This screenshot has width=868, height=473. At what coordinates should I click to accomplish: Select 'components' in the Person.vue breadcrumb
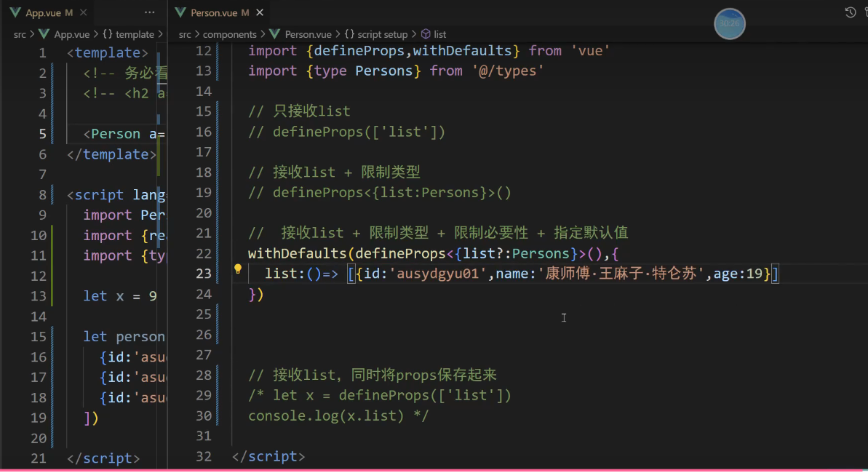click(x=229, y=34)
